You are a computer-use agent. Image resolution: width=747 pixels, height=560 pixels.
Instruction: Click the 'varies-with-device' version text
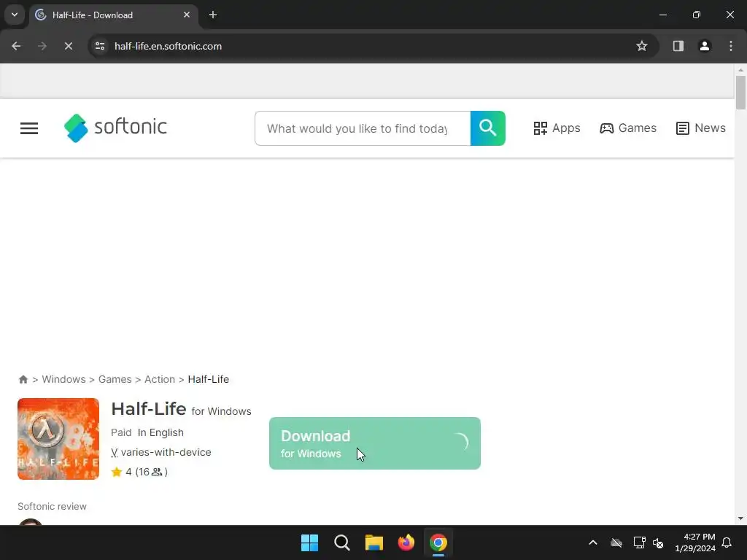(166, 452)
